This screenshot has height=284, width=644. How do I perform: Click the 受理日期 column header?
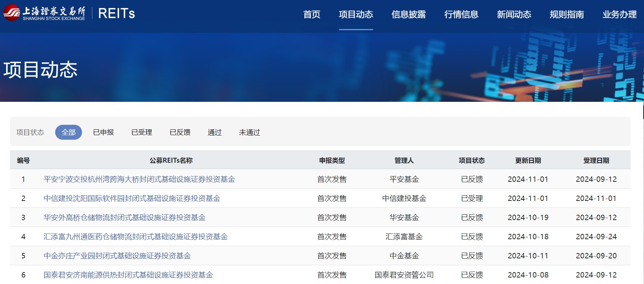(596, 160)
